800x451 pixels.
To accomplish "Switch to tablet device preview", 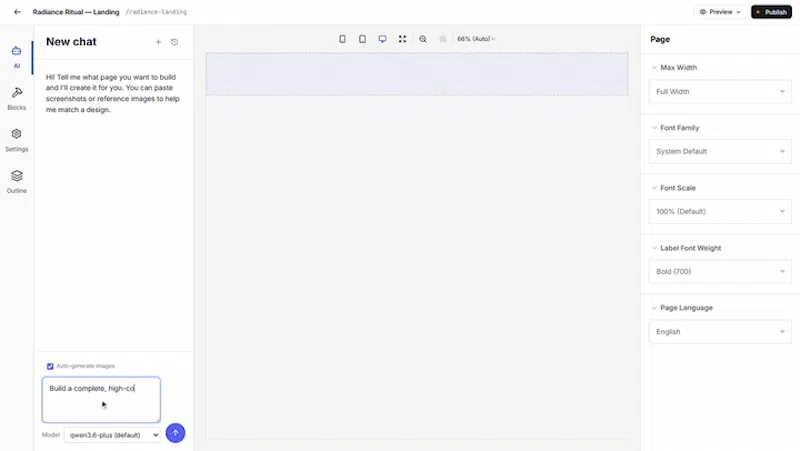I will (x=362, y=39).
